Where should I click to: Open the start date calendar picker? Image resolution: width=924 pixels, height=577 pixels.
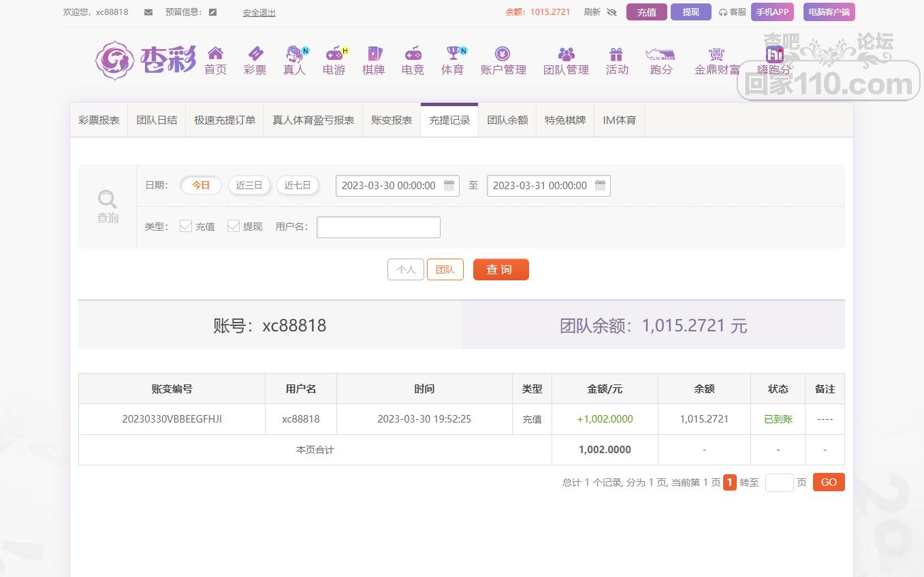449,185
